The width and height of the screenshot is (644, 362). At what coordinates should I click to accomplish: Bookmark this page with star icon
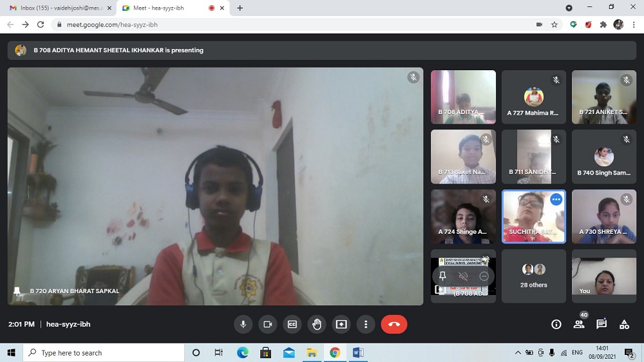tap(554, 24)
